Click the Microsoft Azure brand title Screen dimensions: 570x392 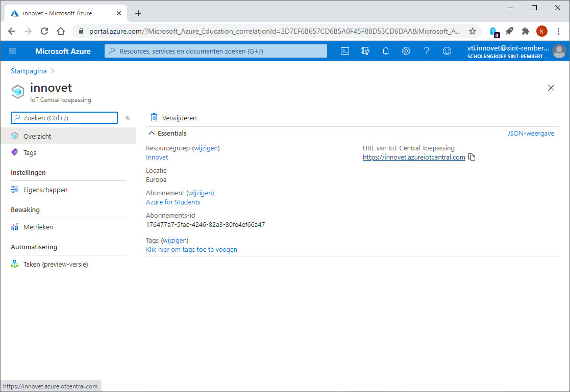click(x=63, y=51)
